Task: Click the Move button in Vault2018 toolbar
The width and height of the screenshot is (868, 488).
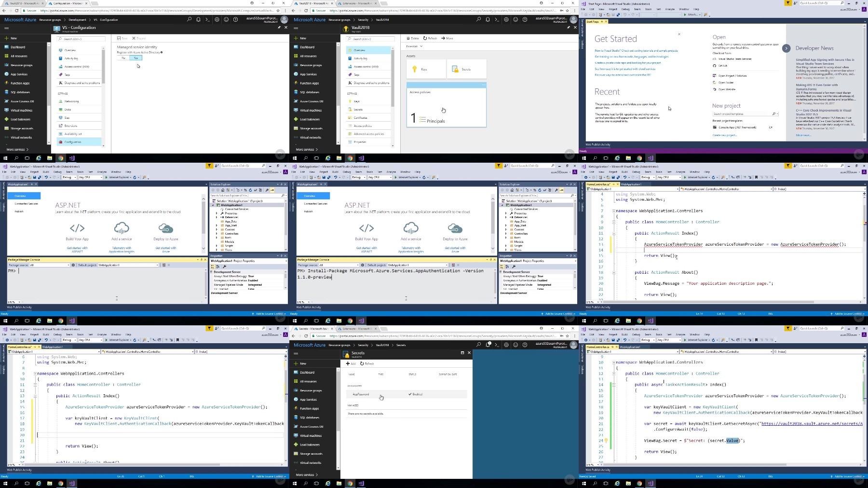Action: click(x=447, y=38)
